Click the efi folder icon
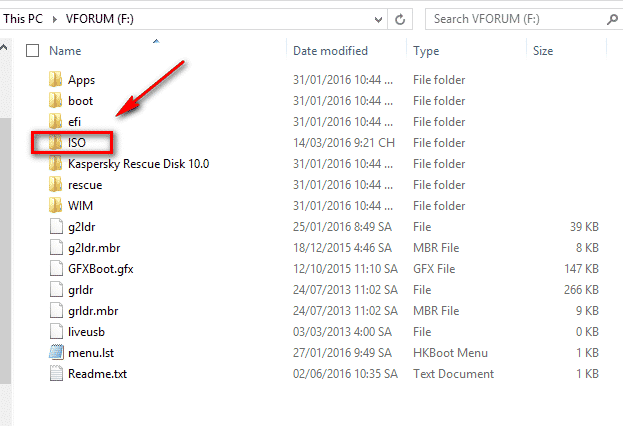Viewport: 623px width, 426px height. coord(56,122)
